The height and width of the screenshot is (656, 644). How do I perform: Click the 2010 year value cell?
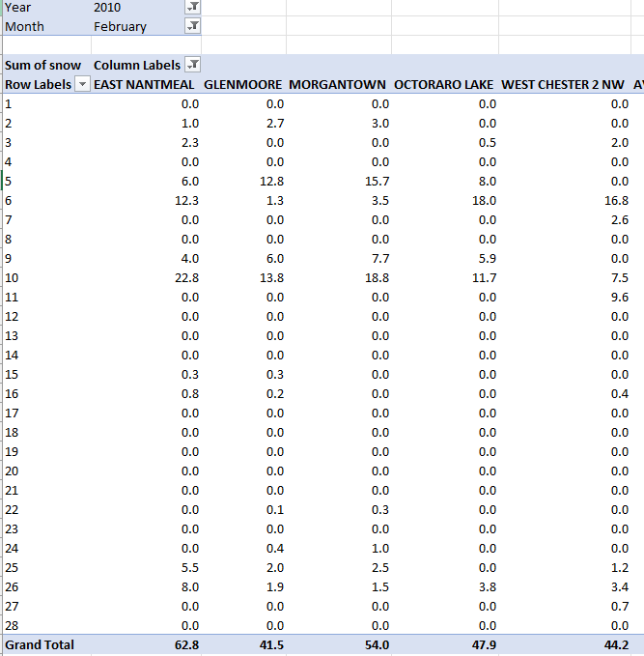(x=108, y=8)
